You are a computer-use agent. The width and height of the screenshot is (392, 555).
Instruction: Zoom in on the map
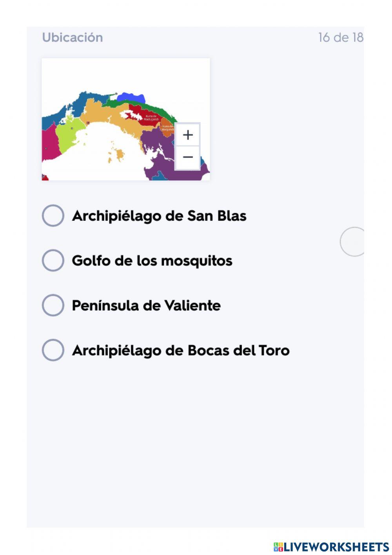(x=188, y=135)
